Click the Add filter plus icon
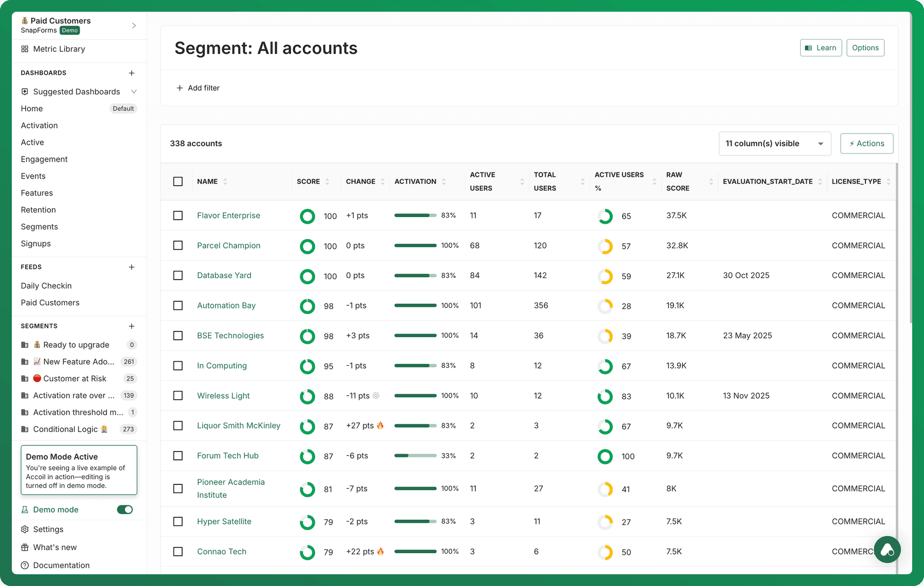The image size is (924, 586). click(180, 88)
